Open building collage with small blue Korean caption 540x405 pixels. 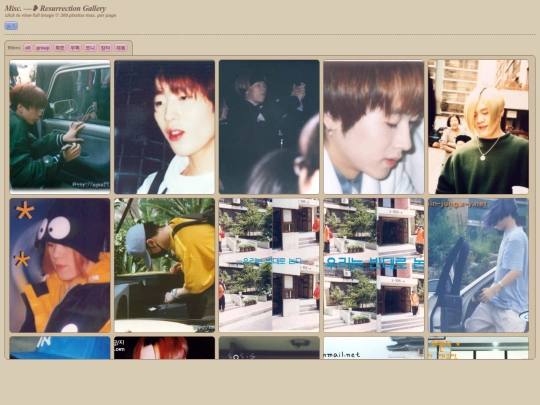pyautogui.click(x=269, y=265)
